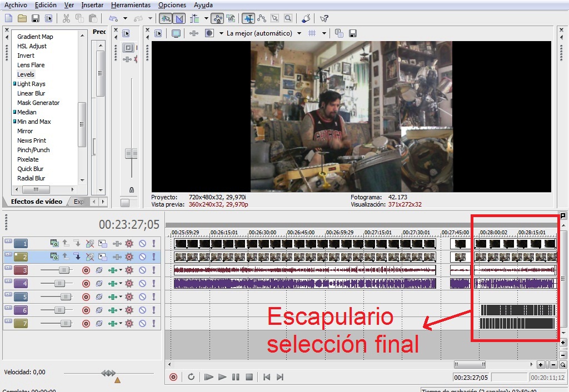Image resolution: width=569 pixels, height=392 pixels.
Task: Copy preview snapshot to clipboard icon
Action: tap(339, 33)
